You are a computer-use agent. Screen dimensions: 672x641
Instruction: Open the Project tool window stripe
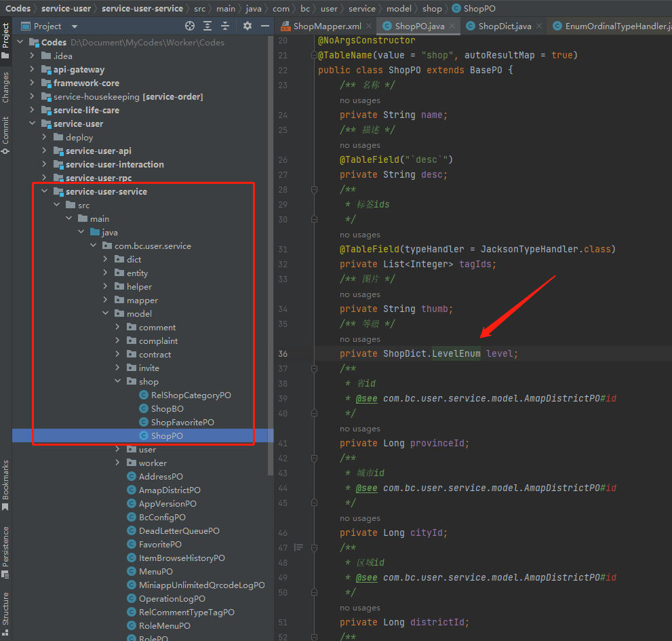5,40
